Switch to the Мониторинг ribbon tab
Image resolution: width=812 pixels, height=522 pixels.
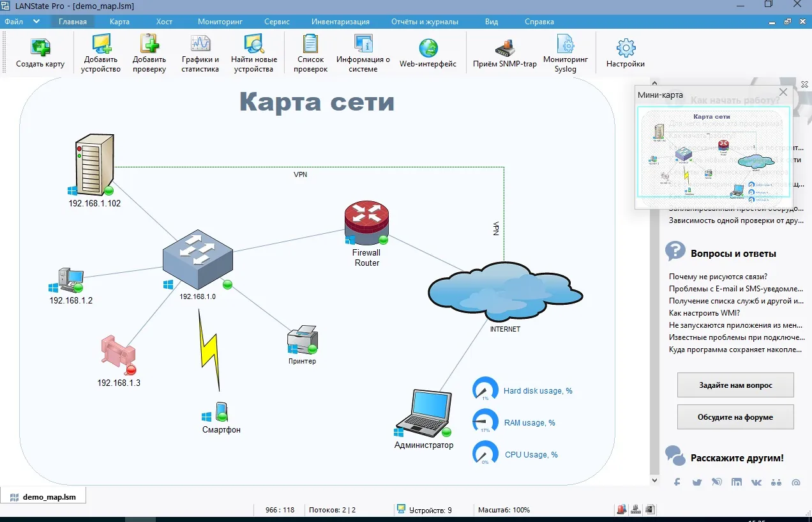[220, 21]
